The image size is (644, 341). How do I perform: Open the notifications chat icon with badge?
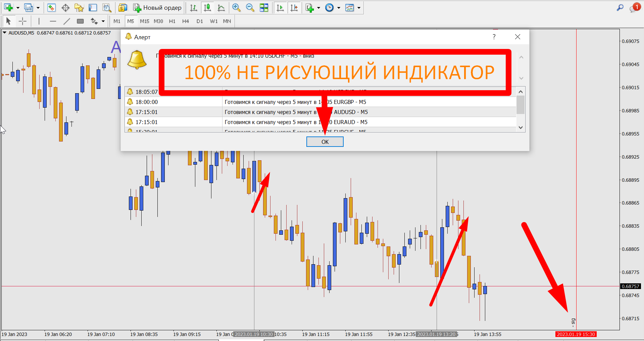[x=635, y=7]
